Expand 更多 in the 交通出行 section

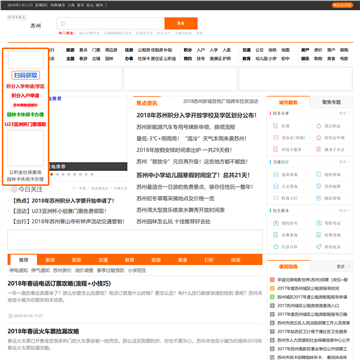(x=344, y=162)
